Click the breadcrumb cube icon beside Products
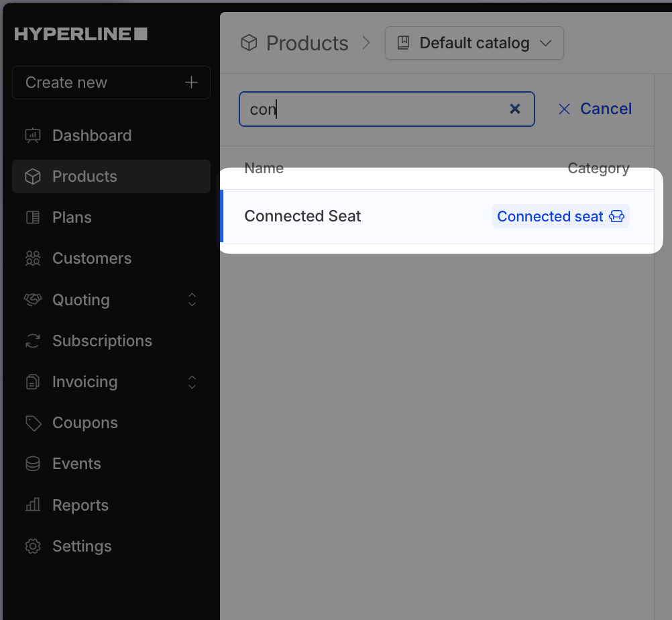The height and width of the screenshot is (620, 672). [x=249, y=43]
